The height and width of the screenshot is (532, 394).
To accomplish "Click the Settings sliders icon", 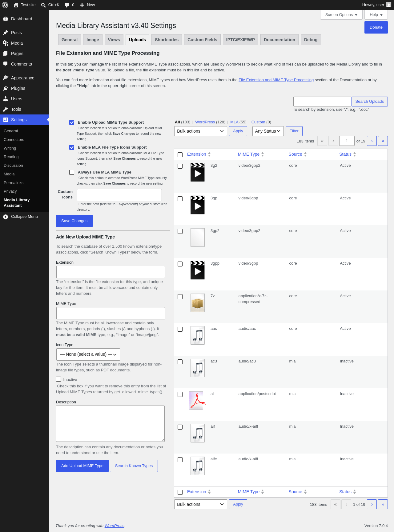I will [x=6, y=120].
